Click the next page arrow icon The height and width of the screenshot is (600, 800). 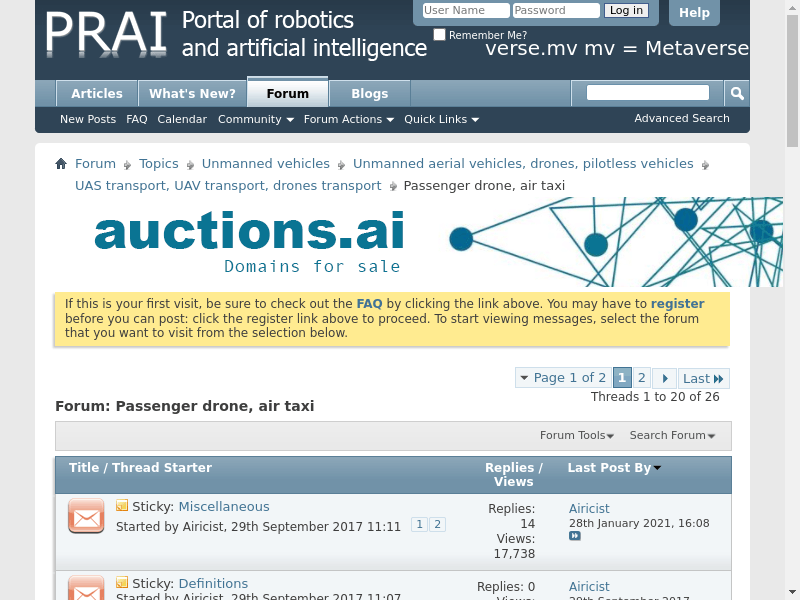665,379
